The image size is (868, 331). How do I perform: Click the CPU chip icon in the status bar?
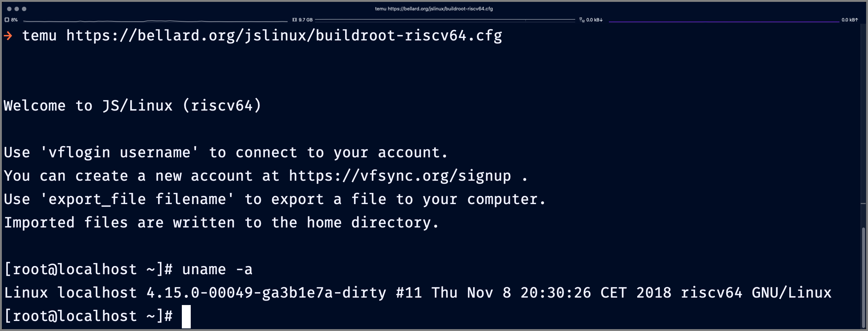pos(7,20)
